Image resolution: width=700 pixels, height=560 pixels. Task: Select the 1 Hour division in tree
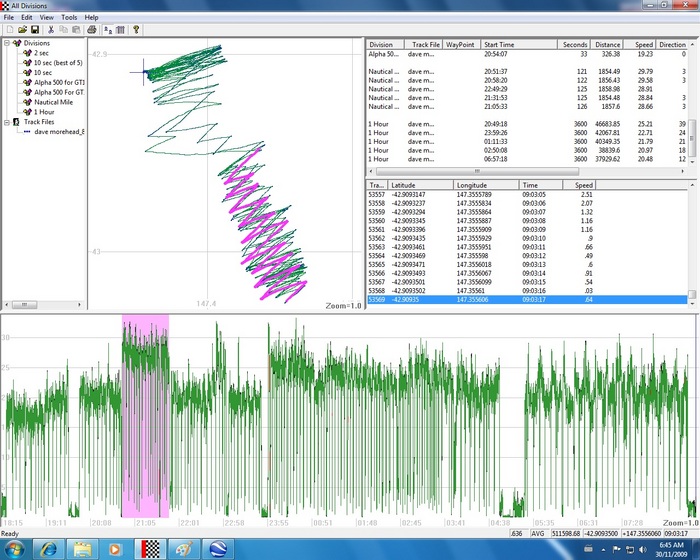coord(44,112)
